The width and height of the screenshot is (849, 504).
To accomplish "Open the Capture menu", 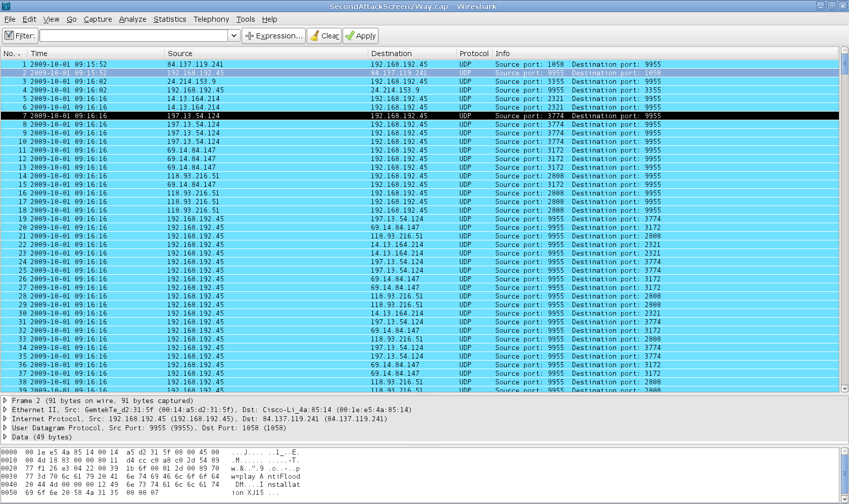I will (x=98, y=19).
